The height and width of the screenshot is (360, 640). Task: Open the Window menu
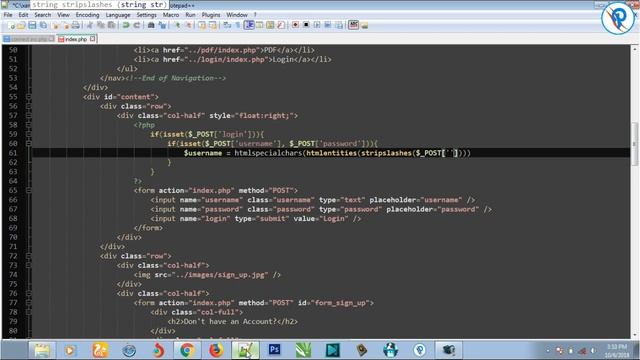pyautogui.click(x=237, y=15)
